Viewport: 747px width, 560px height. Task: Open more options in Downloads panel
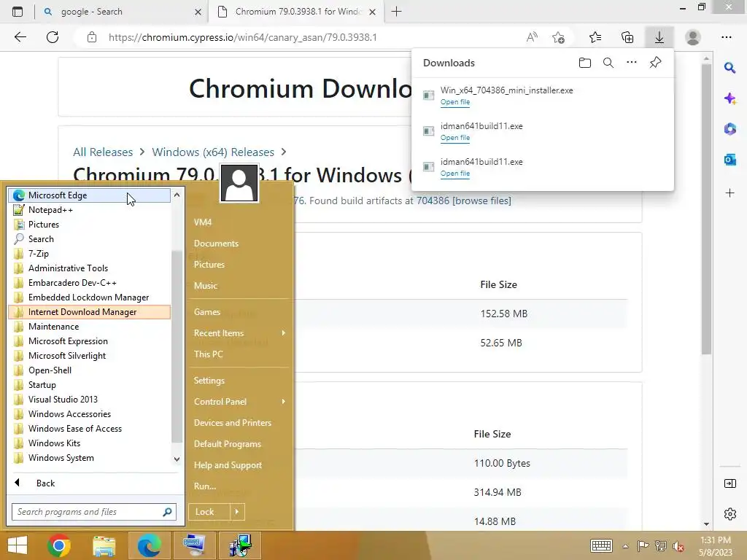click(632, 63)
